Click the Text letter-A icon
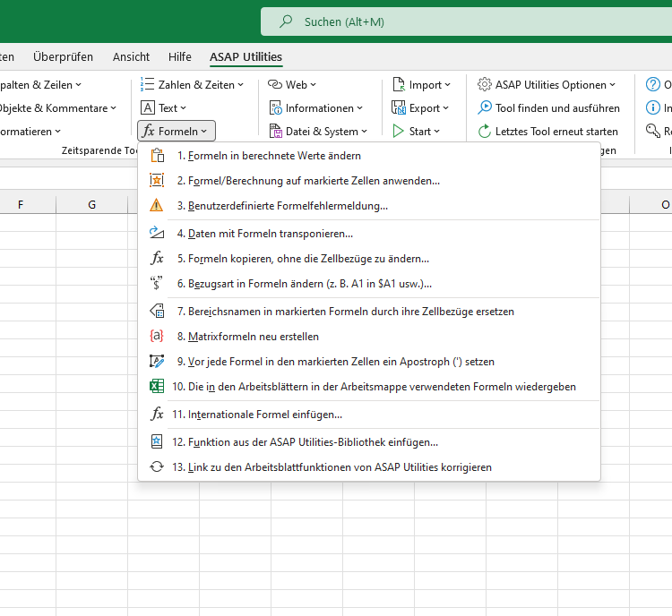Screen dimensions: 672x616 (148, 107)
